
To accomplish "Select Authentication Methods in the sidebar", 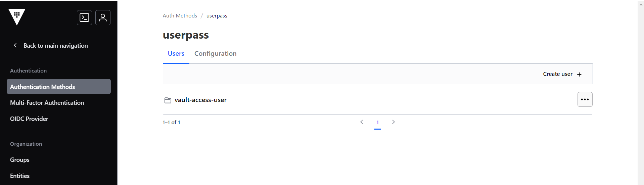I will point(59,87).
